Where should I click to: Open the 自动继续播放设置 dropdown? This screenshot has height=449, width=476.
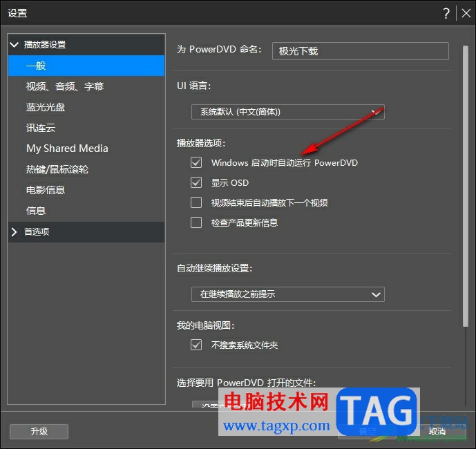288,294
